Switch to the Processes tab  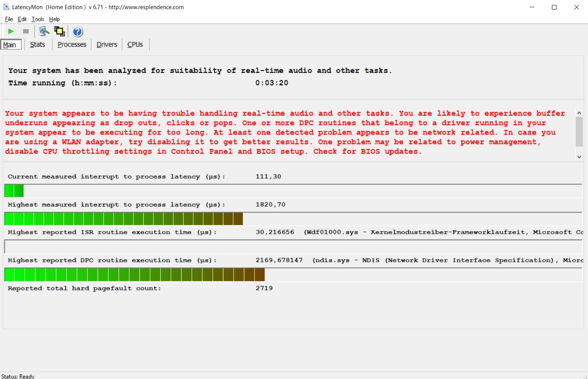coord(72,44)
